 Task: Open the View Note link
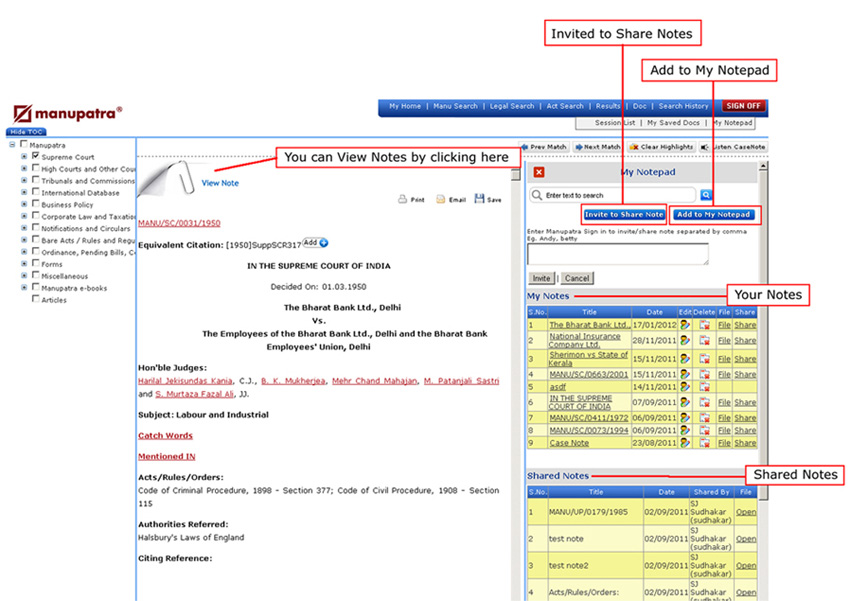point(220,183)
